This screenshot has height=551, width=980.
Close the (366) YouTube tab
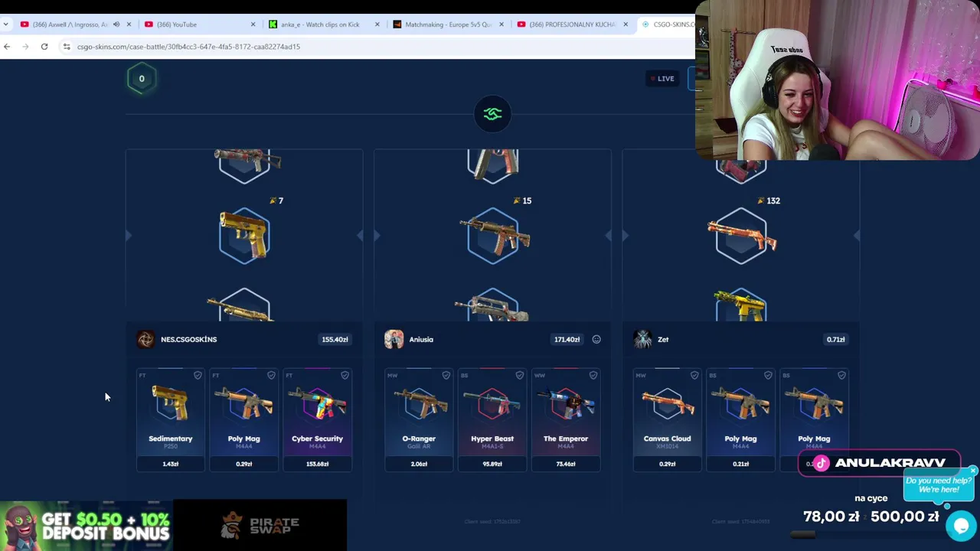[x=253, y=24]
